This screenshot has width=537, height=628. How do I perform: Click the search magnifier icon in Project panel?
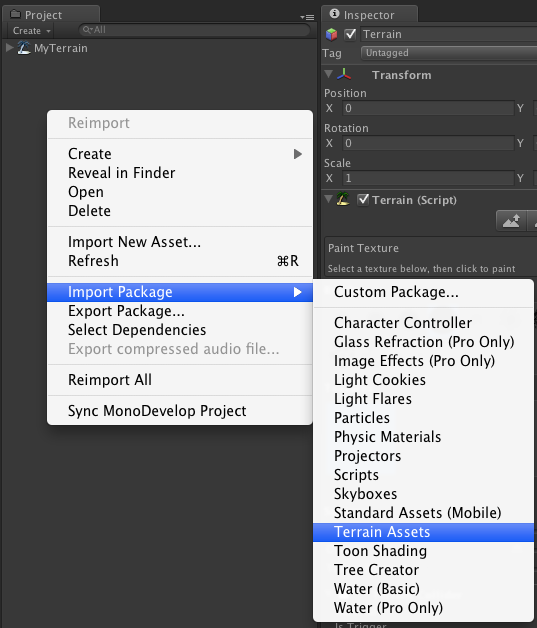87,30
